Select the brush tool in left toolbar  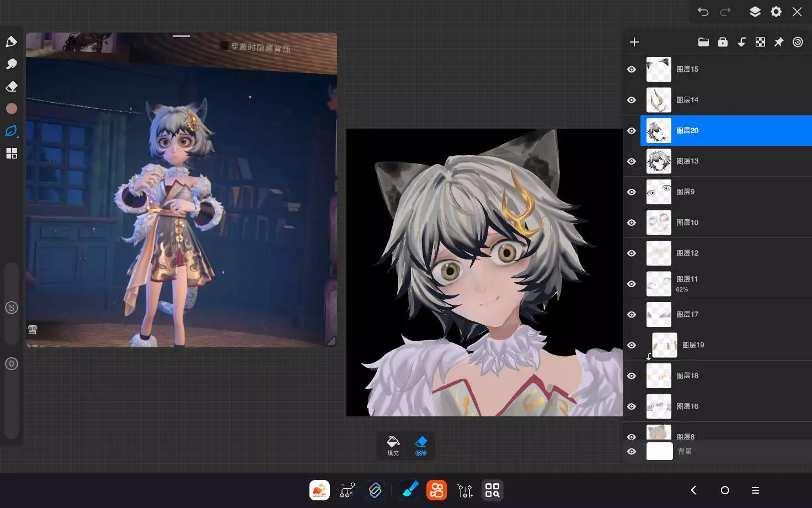11,42
